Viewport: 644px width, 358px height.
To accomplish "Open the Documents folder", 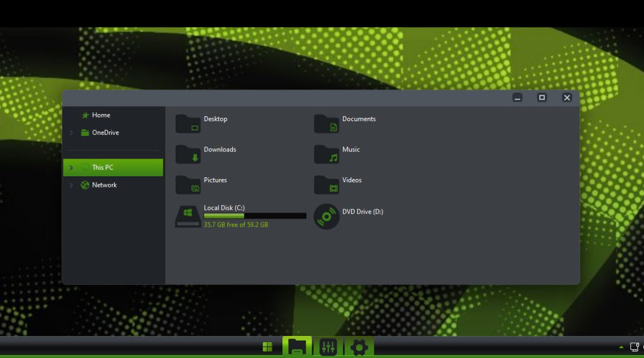I will coord(326,124).
